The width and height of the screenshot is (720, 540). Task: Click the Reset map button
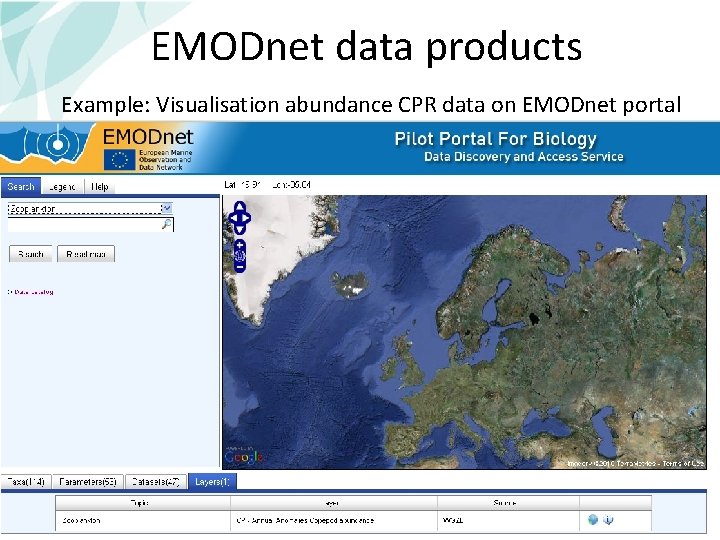coord(86,254)
